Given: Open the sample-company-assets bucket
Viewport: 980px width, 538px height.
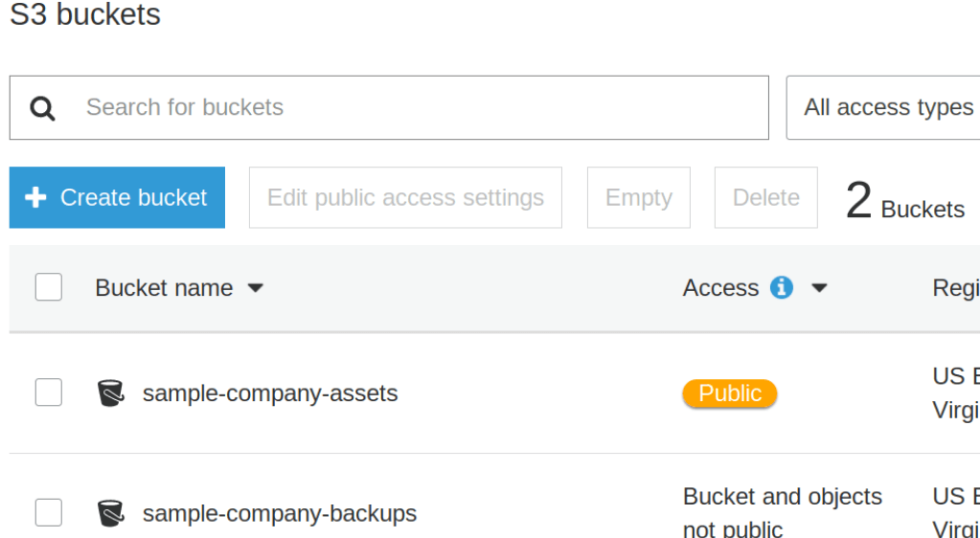Looking at the screenshot, I should 269,393.
